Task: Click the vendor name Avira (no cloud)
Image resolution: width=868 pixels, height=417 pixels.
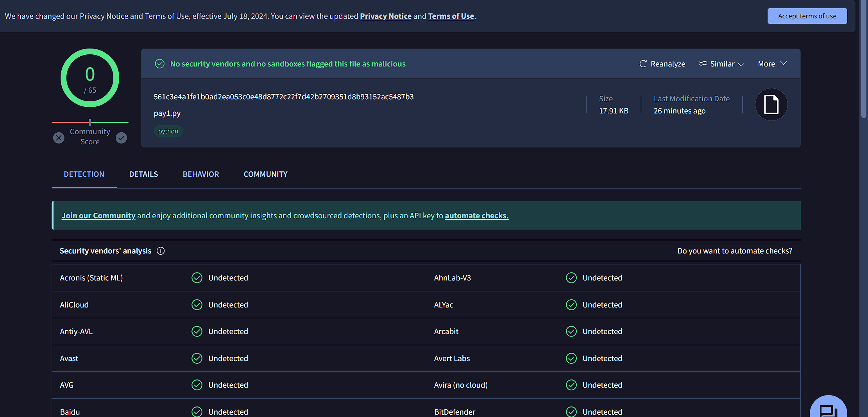Action: pyautogui.click(x=461, y=385)
